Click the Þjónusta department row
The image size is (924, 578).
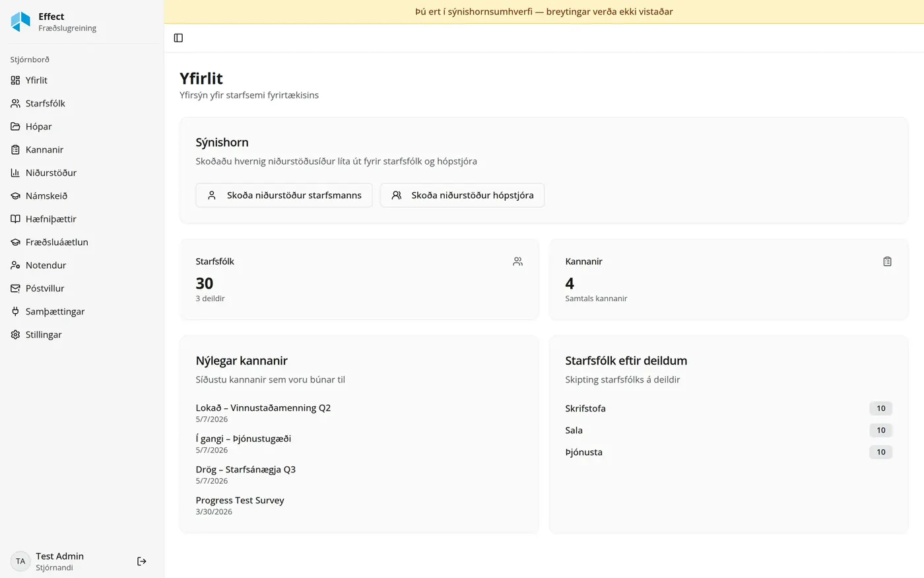point(729,452)
